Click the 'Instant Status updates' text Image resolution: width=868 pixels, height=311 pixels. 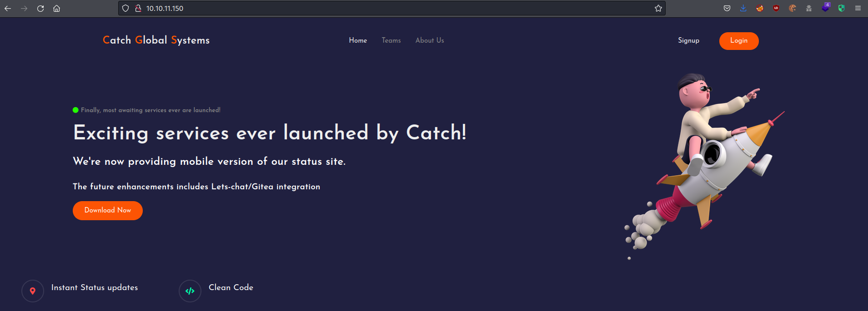coord(95,287)
